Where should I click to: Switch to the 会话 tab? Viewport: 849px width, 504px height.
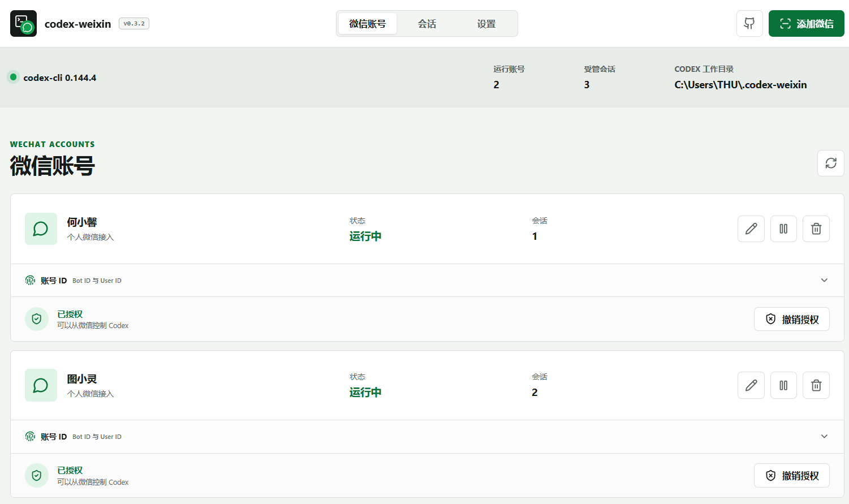[427, 24]
